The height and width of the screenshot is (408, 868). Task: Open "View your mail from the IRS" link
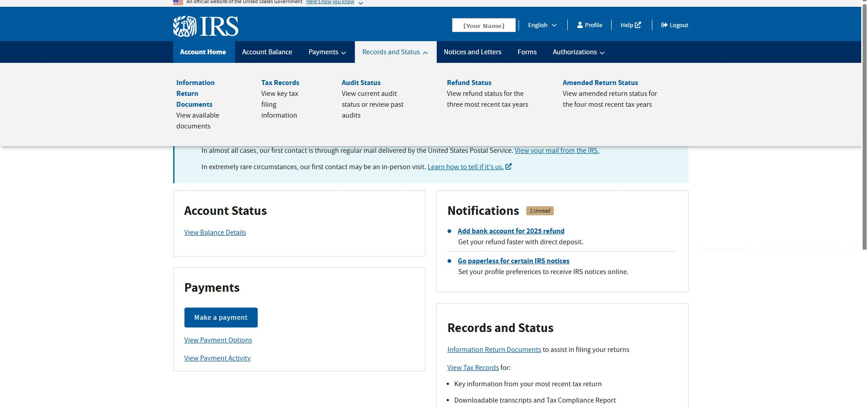[x=557, y=151]
